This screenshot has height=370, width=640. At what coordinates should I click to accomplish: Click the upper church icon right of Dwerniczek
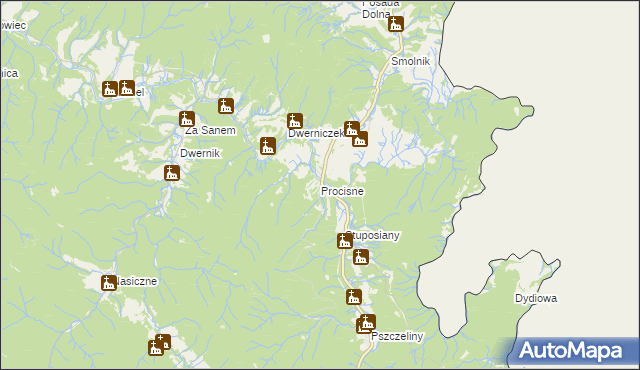351,129
